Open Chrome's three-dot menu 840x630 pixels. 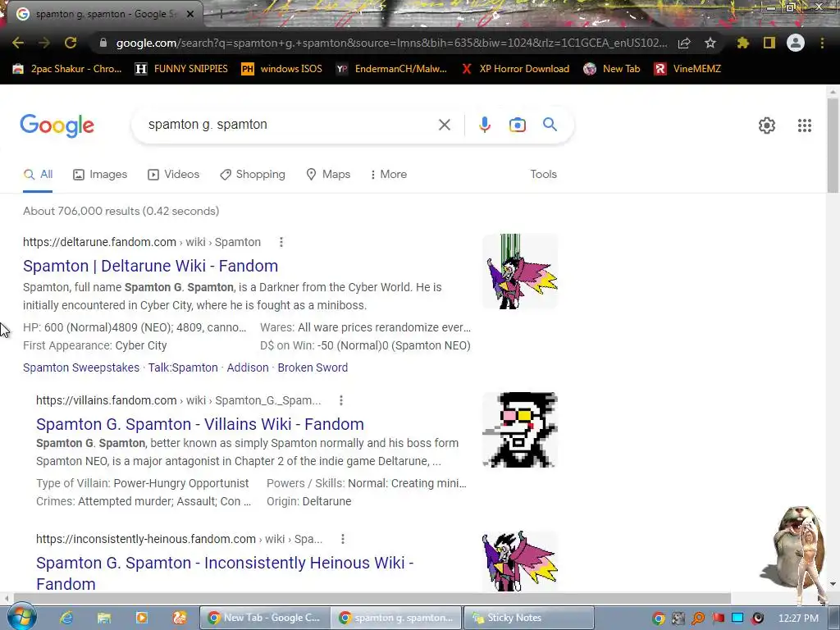822,43
